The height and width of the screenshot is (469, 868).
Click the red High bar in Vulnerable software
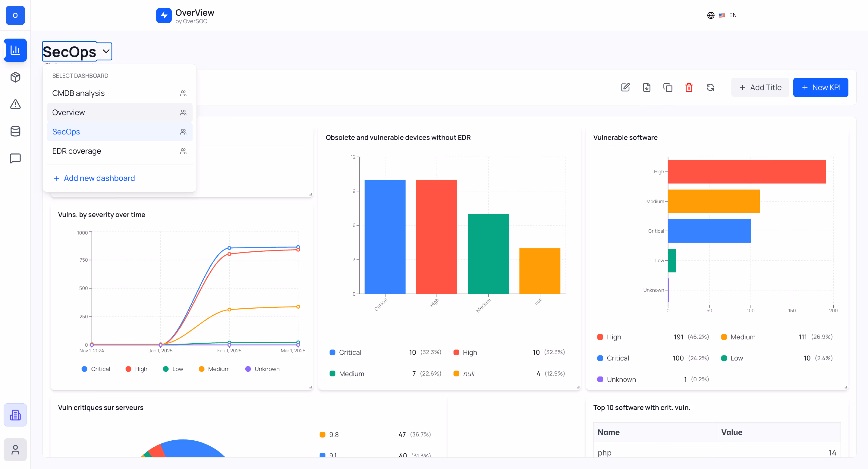click(746, 172)
